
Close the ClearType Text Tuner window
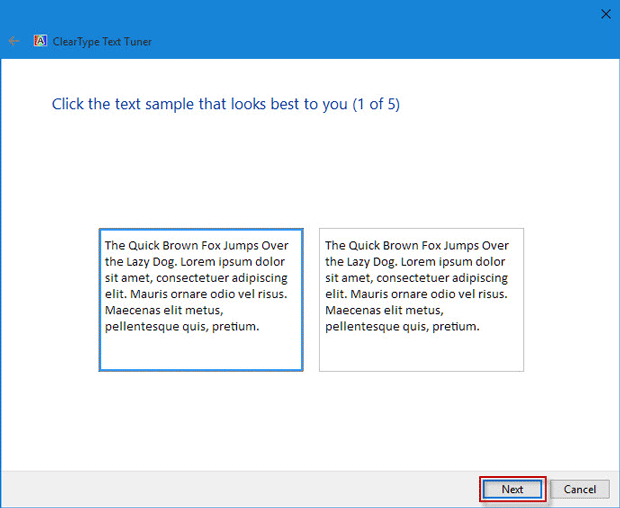point(605,13)
